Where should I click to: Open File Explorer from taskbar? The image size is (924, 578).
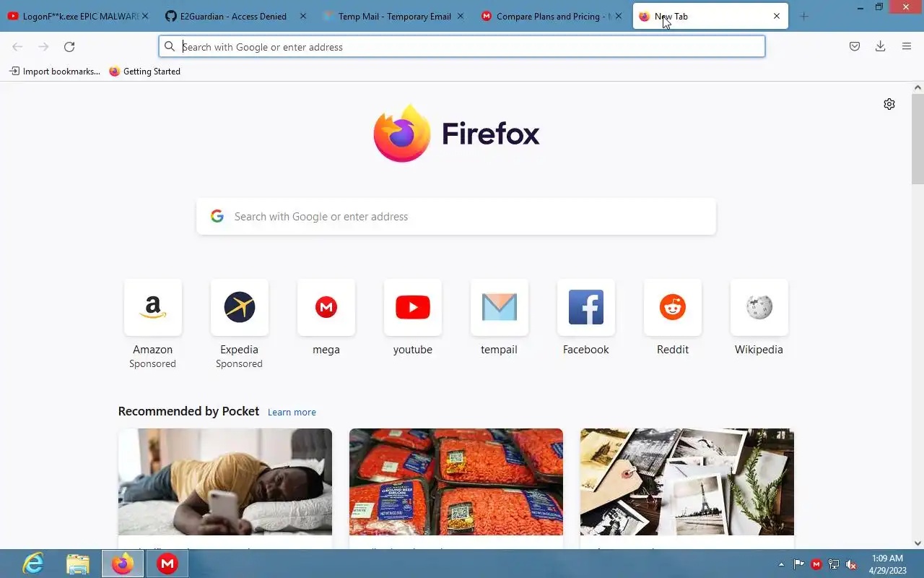tap(78, 564)
